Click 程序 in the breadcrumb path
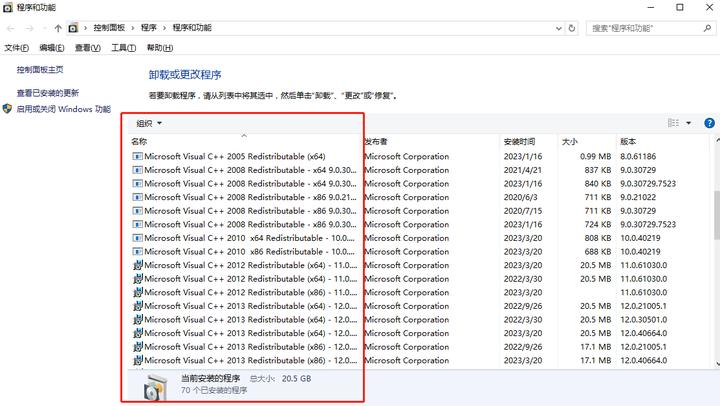720x406 pixels. 149,28
